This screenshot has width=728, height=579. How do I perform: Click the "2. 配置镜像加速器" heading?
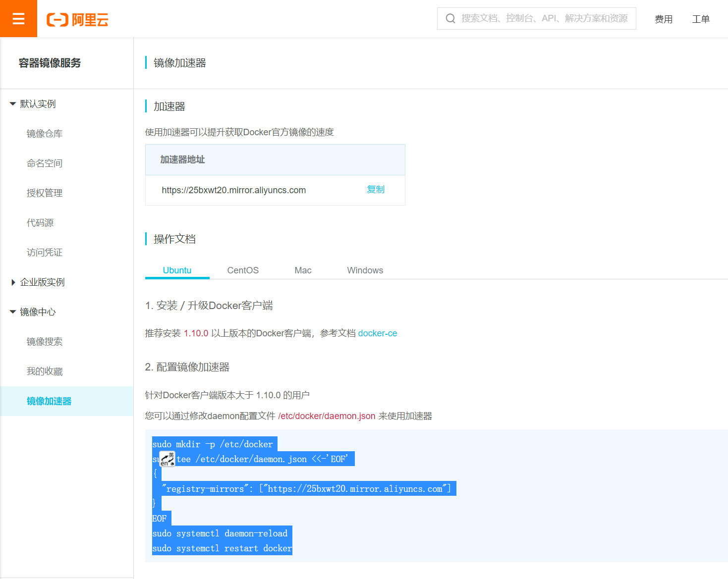tap(187, 367)
